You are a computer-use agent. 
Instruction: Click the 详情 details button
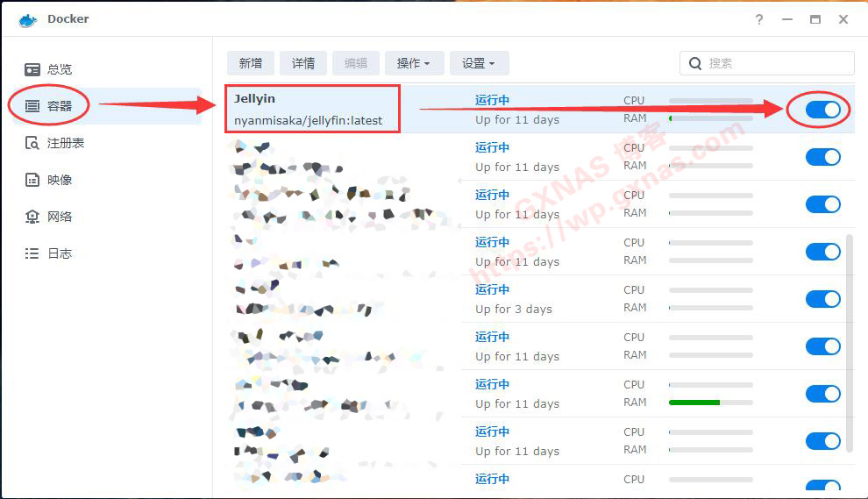(303, 63)
